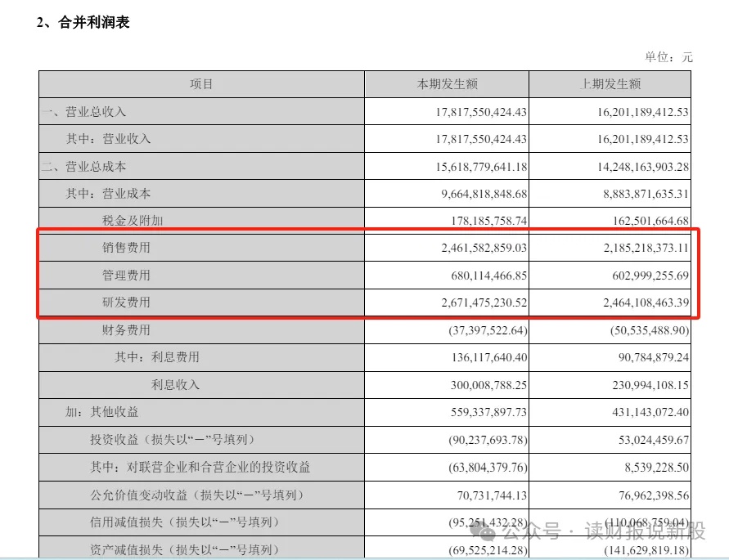Screen dimensions: 729x560
Task: Select the row label 税金及附加
Action: point(133,220)
